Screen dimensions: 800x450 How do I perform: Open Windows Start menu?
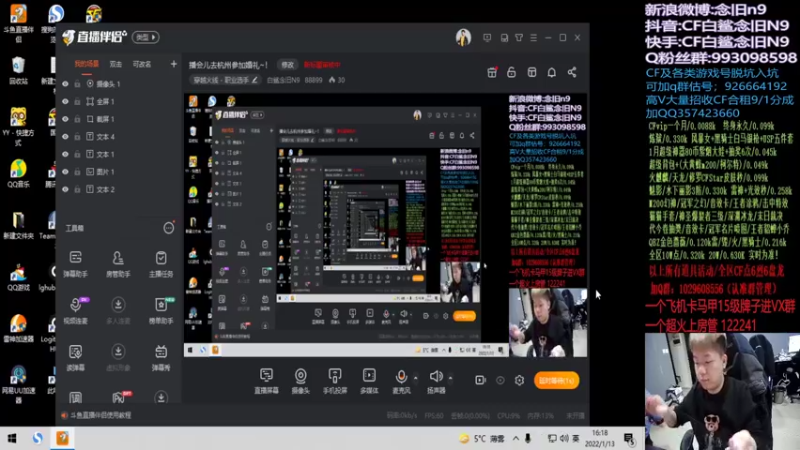tap(12, 438)
